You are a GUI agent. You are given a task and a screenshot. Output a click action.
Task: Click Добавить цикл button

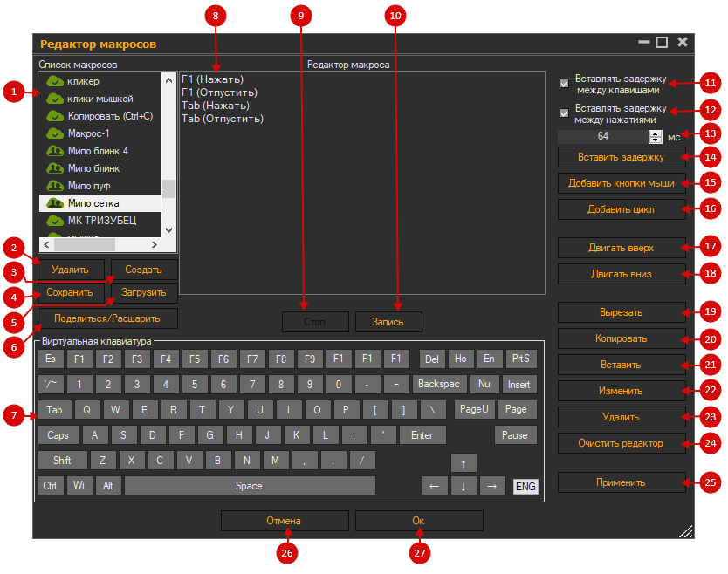(622, 209)
